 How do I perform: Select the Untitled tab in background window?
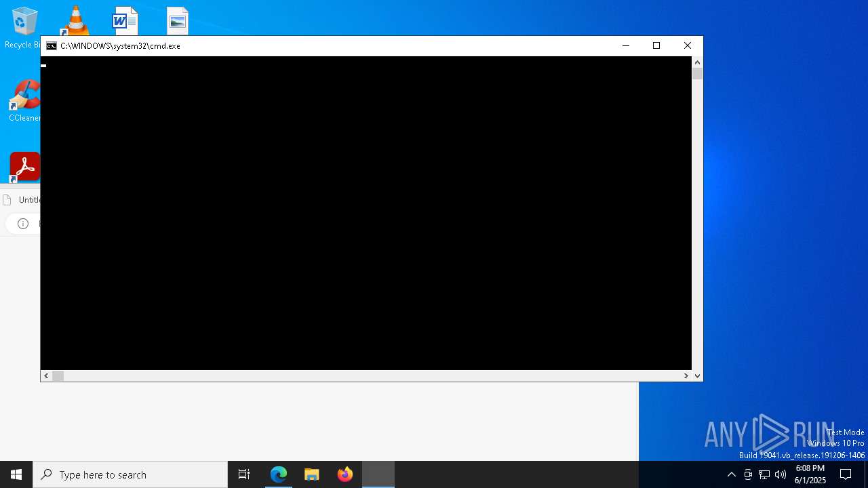tap(22, 200)
